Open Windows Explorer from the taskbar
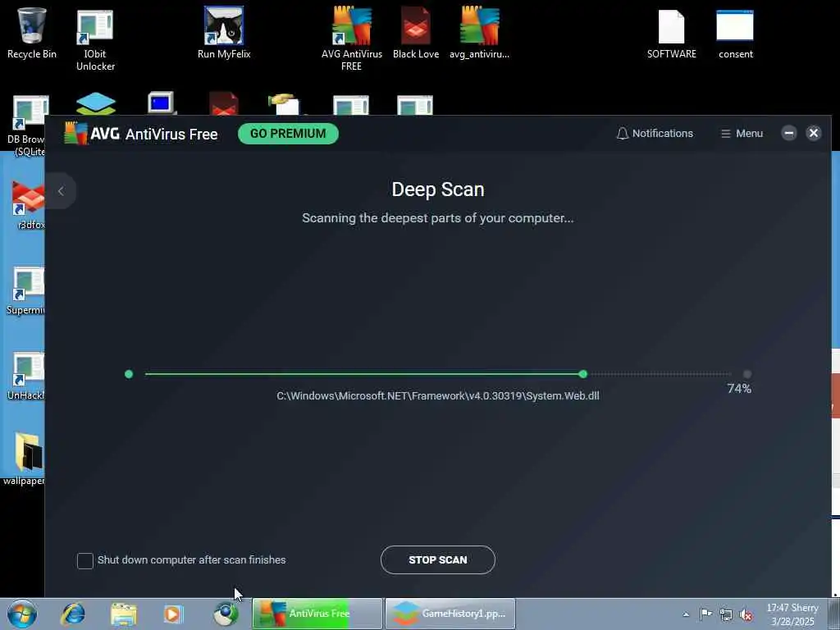Screen dimensions: 840x630 coord(124,614)
